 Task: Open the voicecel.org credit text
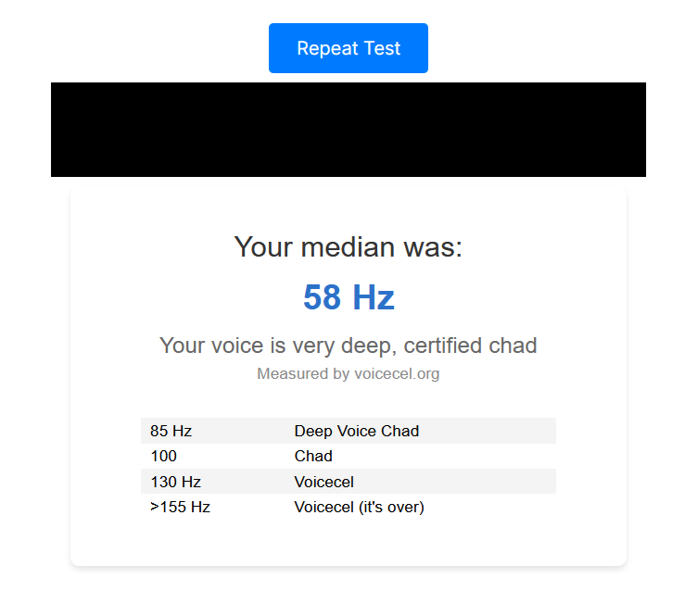(x=397, y=374)
